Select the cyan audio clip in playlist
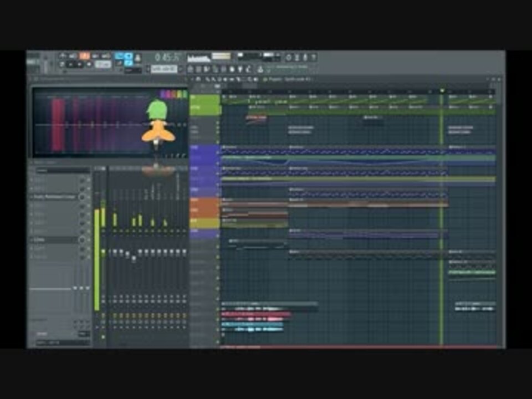 [x=252, y=327]
